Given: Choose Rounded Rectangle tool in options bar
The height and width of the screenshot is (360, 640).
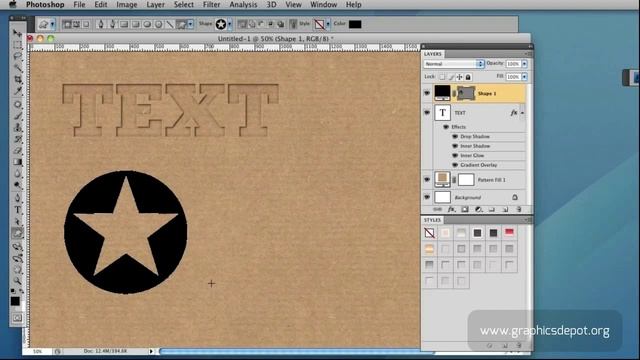Looking at the screenshot, I should click(x=136, y=24).
